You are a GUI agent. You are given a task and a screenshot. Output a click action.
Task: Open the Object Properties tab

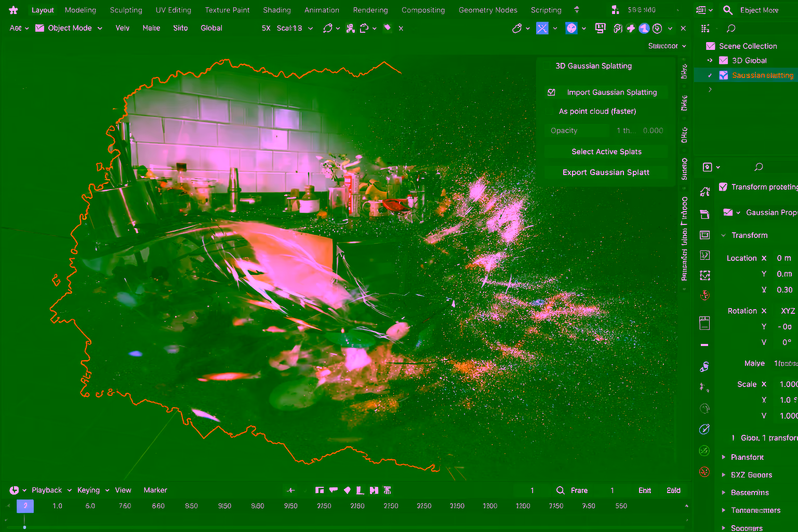point(704,323)
